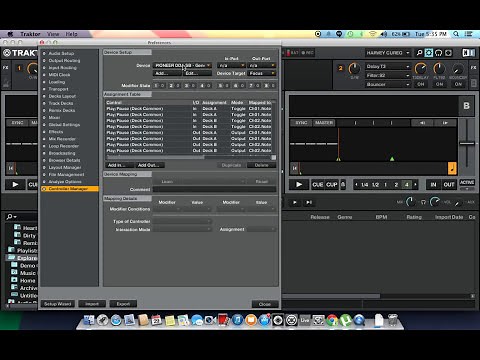Open the Out-Port dropdown
The image size is (480, 360).
(262, 65)
